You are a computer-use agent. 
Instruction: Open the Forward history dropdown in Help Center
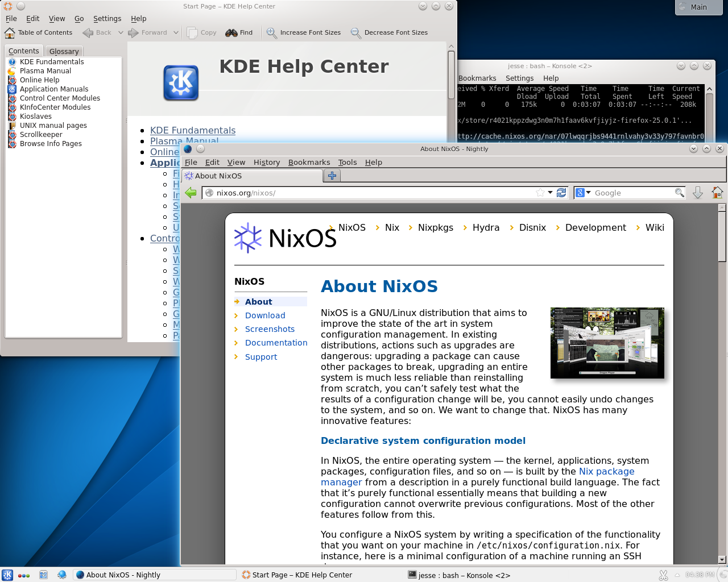click(176, 32)
